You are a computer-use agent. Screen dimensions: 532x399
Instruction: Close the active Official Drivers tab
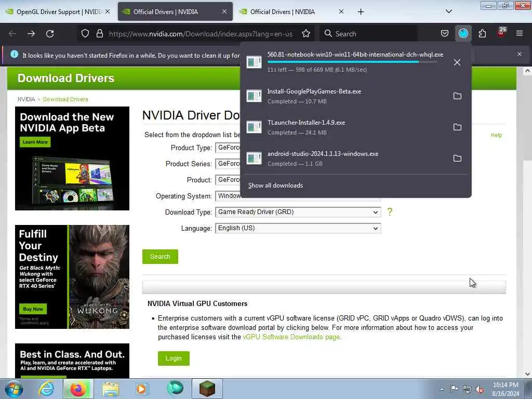(x=224, y=11)
